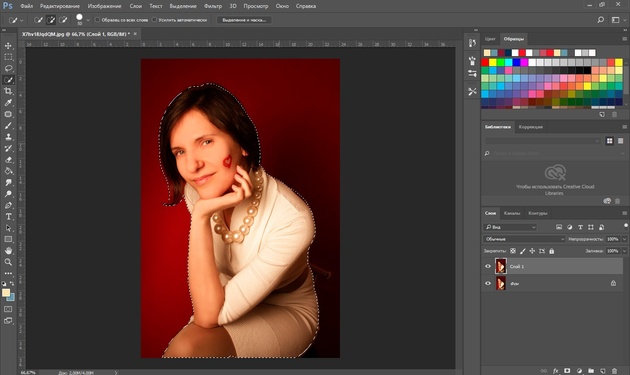Activate the Zoom tool
Screen dimensions: 630x375
click(x=8, y=262)
